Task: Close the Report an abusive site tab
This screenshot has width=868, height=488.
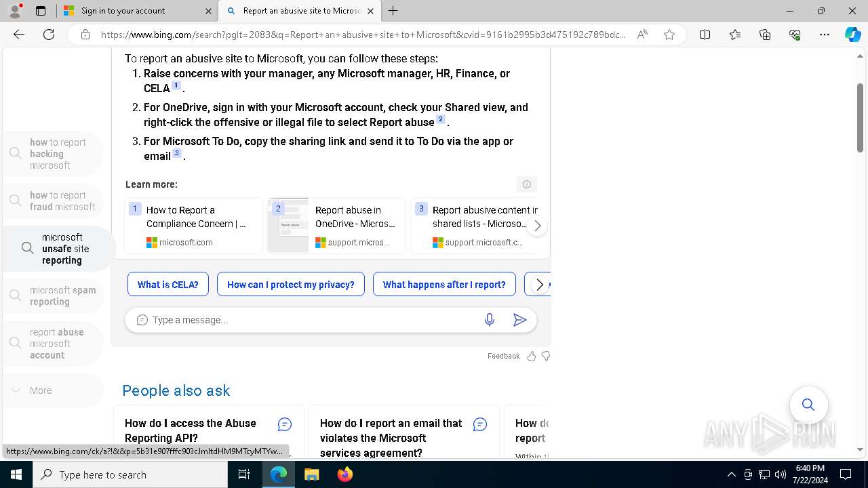Action: click(370, 11)
